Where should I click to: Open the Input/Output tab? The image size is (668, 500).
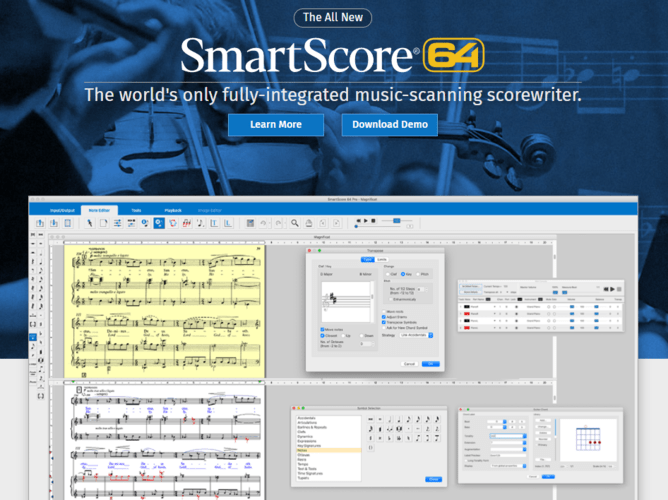pyautogui.click(x=62, y=210)
